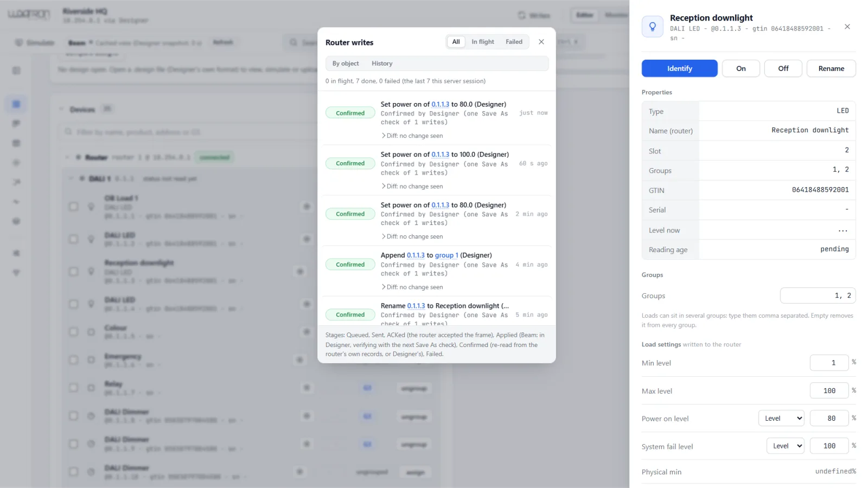The image size is (868, 488).
Task: Switch to the By object view
Action: point(346,63)
